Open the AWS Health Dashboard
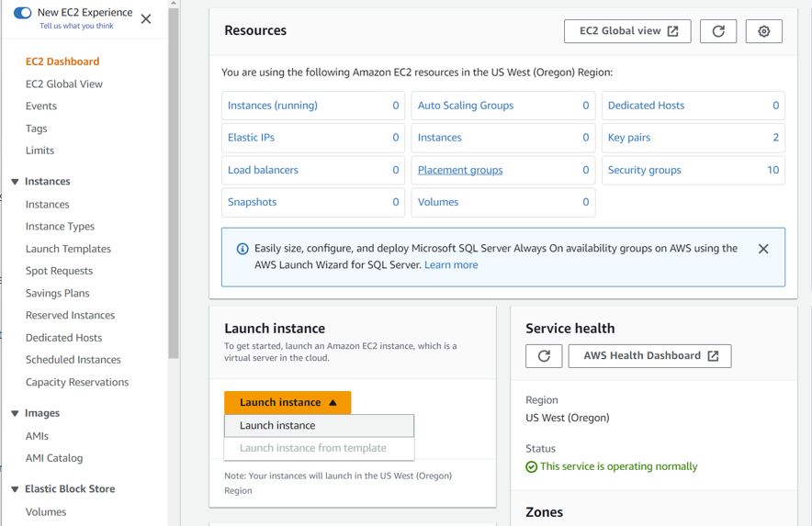 (x=649, y=356)
